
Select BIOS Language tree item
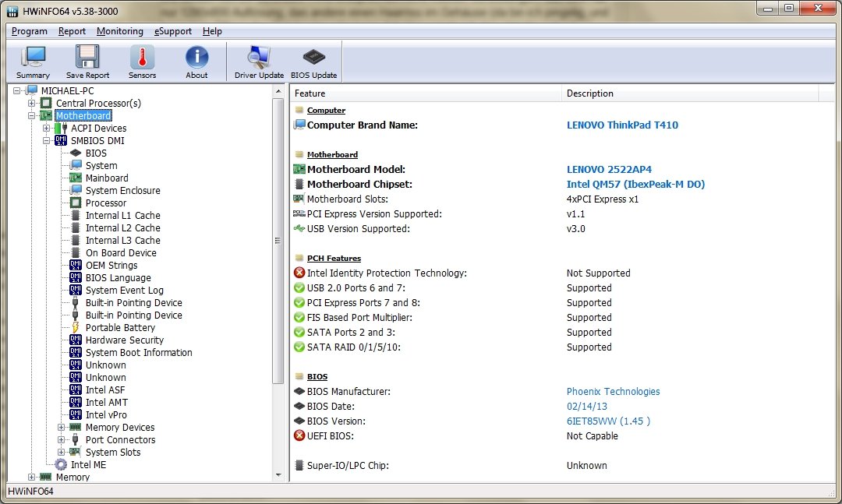point(119,277)
